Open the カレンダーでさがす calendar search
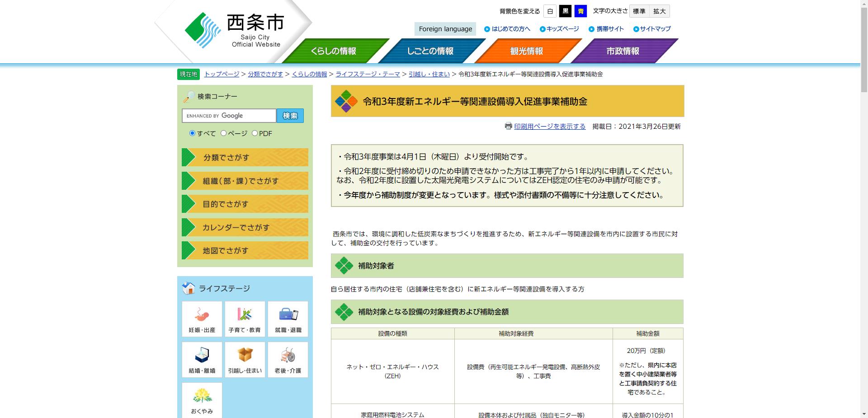 tap(244, 227)
